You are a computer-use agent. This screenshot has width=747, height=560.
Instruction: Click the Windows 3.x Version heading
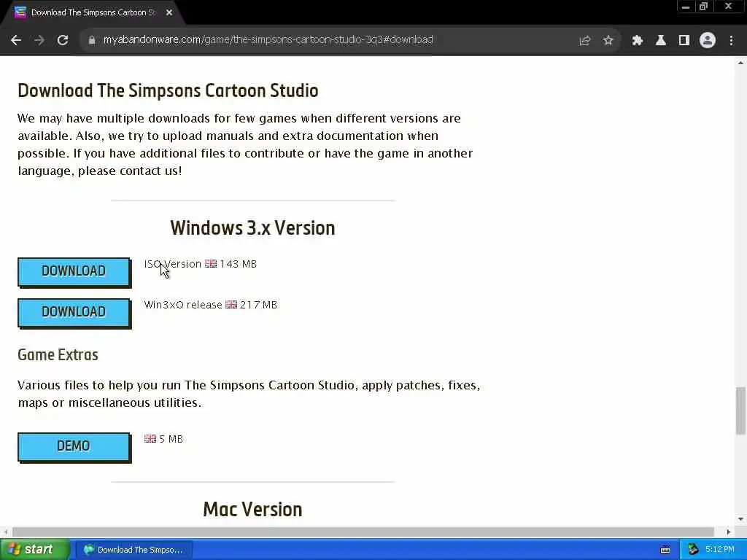[x=252, y=228]
